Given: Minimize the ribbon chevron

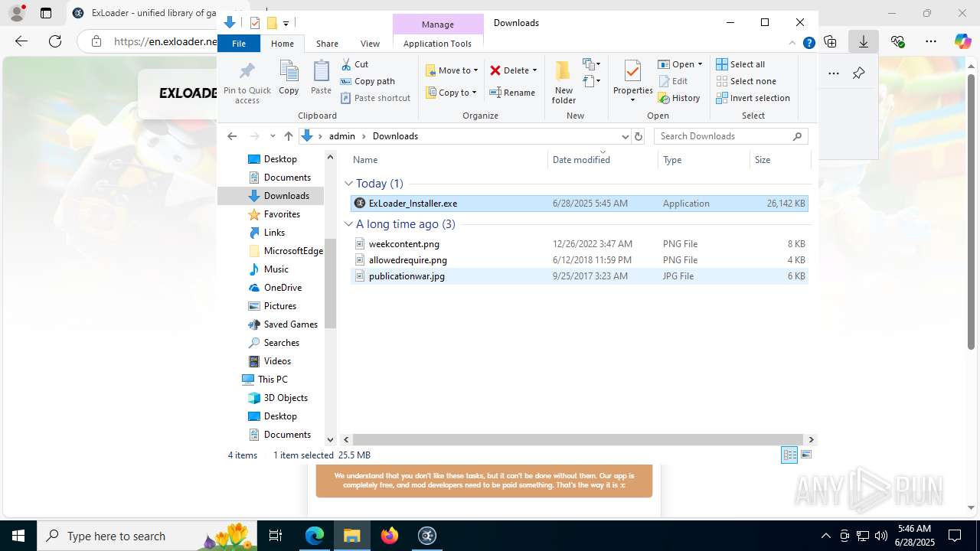Looking at the screenshot, I should pos(792,44).
